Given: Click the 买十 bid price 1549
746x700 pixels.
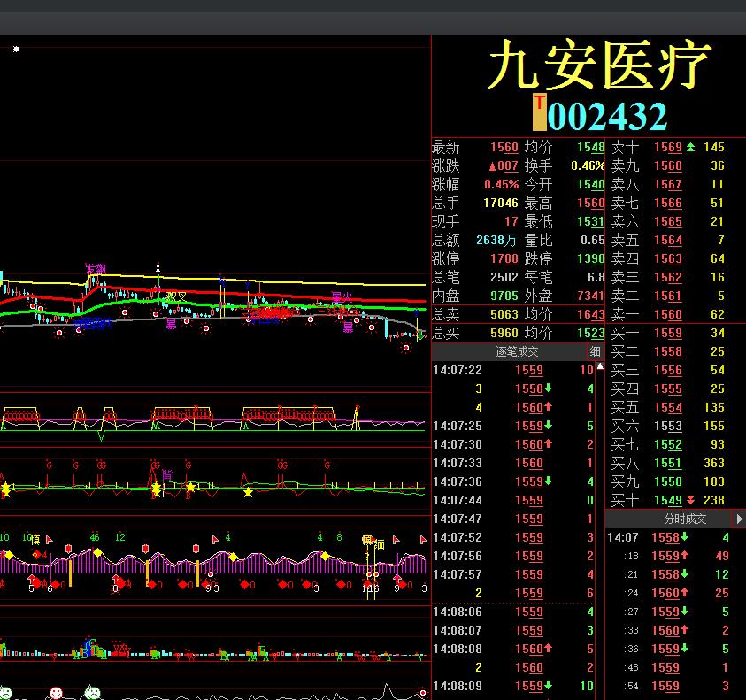Looking at the screenshot, I should click(668, 500).
